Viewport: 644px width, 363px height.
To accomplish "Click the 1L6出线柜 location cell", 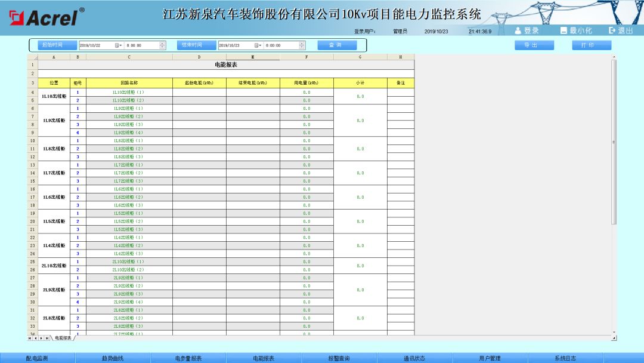I will pos(54,198).
